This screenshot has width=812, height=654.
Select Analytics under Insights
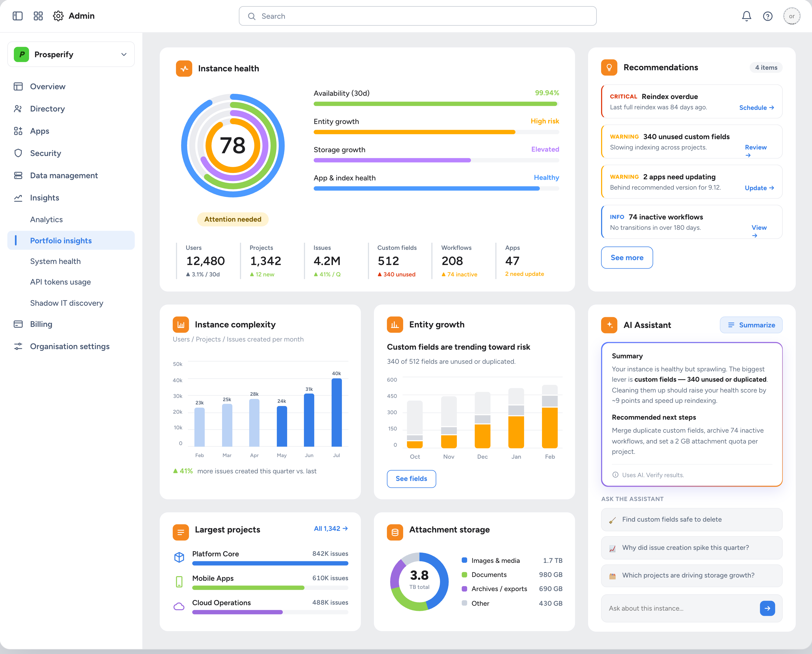point(71,219)
